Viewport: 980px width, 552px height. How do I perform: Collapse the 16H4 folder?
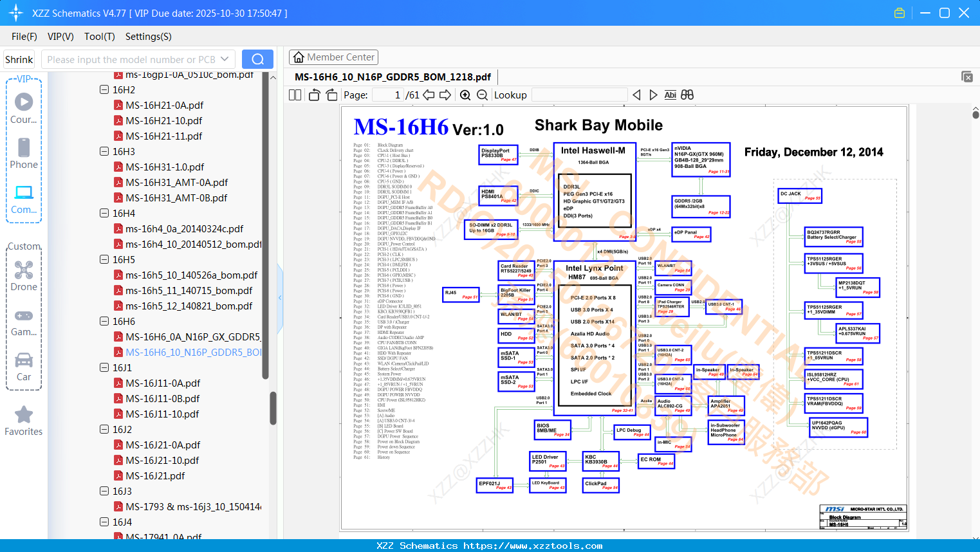pyautogui.click(x=104, y=213)
